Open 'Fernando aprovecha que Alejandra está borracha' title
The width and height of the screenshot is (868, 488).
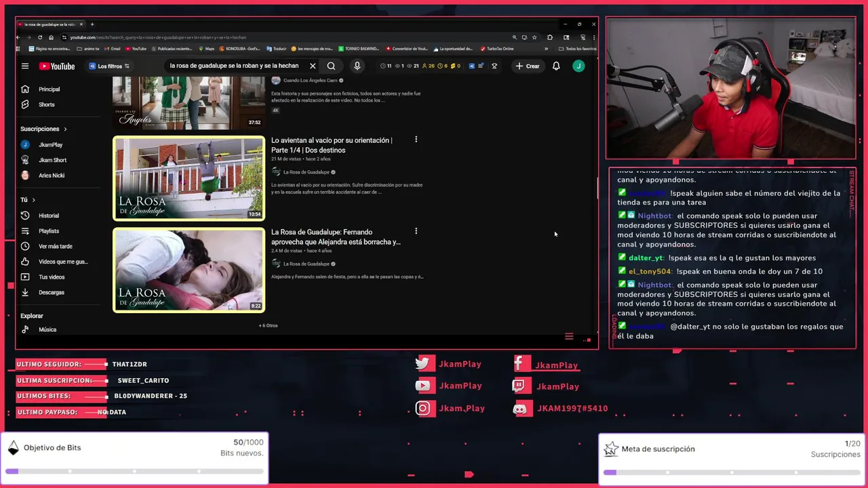pos(336,237)
